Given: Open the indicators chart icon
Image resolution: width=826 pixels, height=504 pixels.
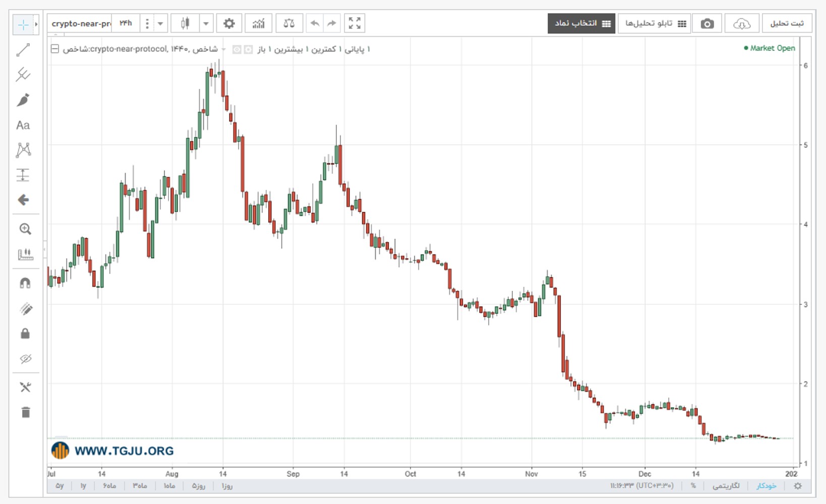Looking at the screenshot, I should tap(259, 23).
